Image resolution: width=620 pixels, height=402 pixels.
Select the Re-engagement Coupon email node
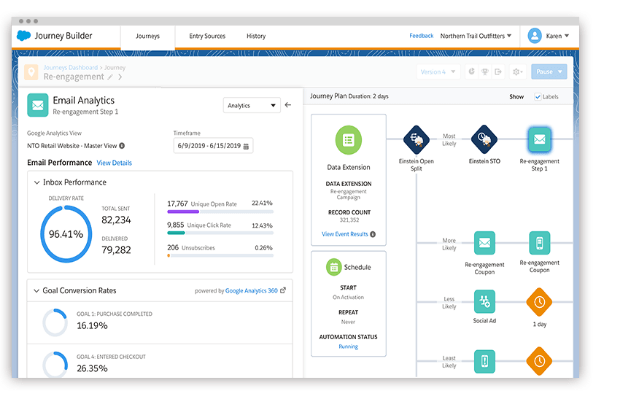click(484, 243)
